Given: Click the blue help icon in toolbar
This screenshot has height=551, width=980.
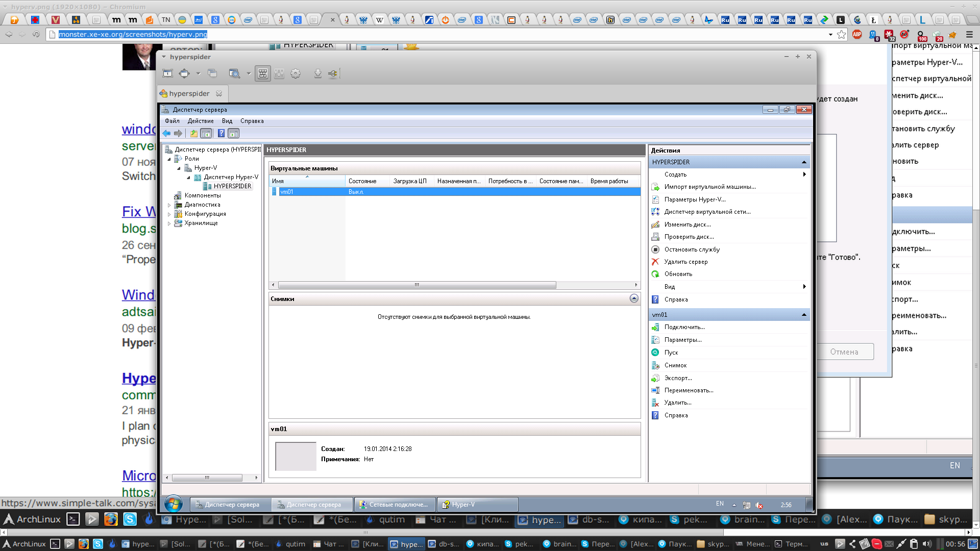Looking at the screenshot, I should (x=221, y=133).
